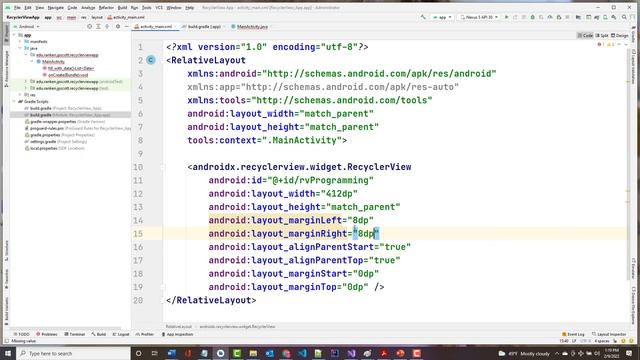
Task: Click the layout breadcrumb in navigation bar
Action: (x=97, y=18)
